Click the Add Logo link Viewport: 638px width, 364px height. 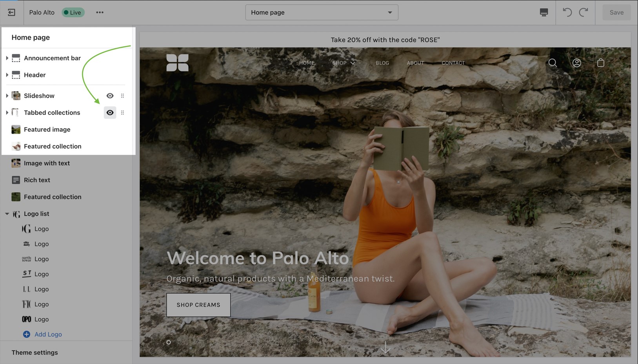click(x=48, y=335)
